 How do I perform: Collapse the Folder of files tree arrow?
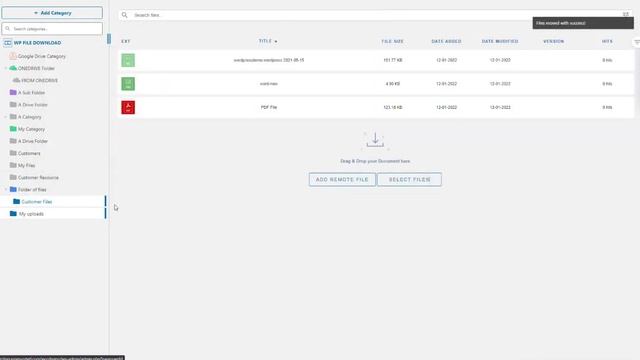(x=6, y=190)
